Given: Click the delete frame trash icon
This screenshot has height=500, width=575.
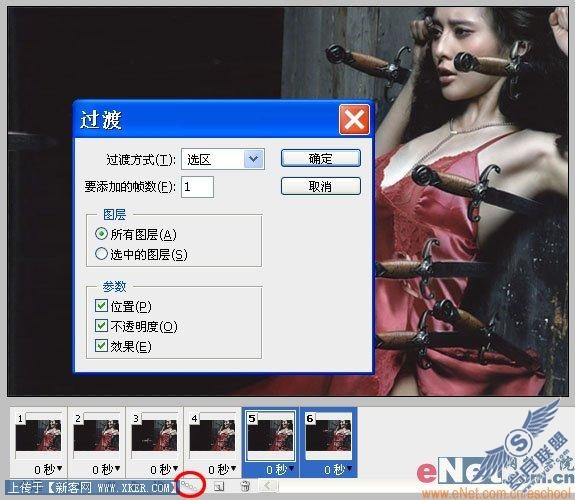Looking at the screenshot, I should click(x=245, y=486).
